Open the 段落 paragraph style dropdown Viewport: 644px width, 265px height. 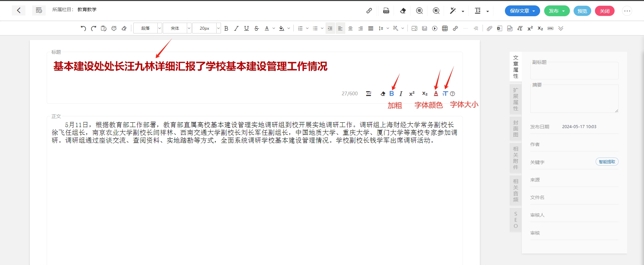148,28
